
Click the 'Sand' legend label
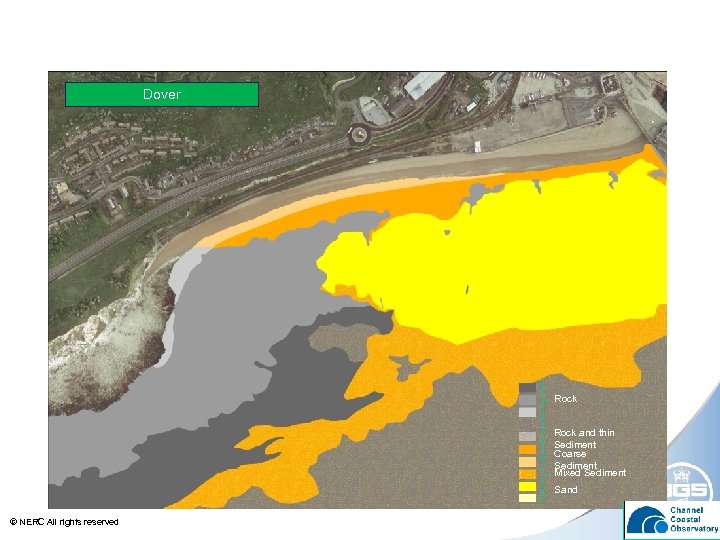565,489
